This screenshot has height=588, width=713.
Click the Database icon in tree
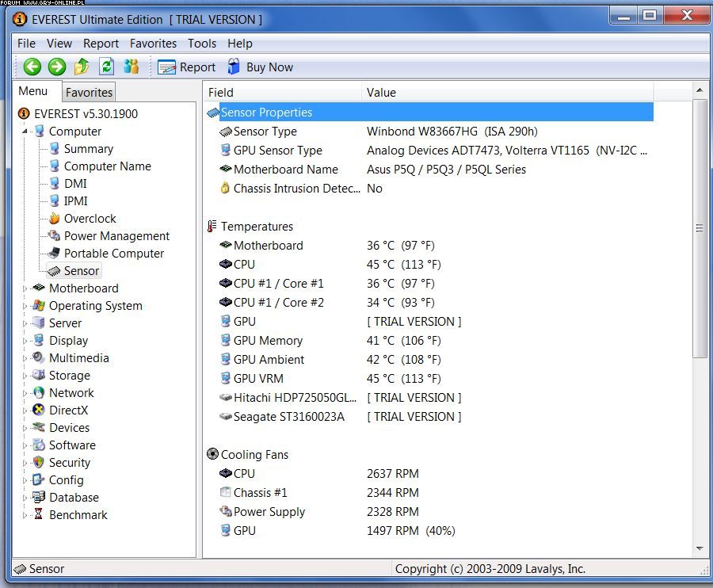coord(39,497)
